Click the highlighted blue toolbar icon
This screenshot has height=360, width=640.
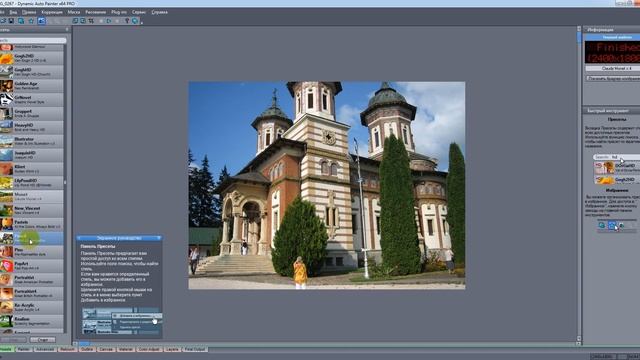(42, 21)
